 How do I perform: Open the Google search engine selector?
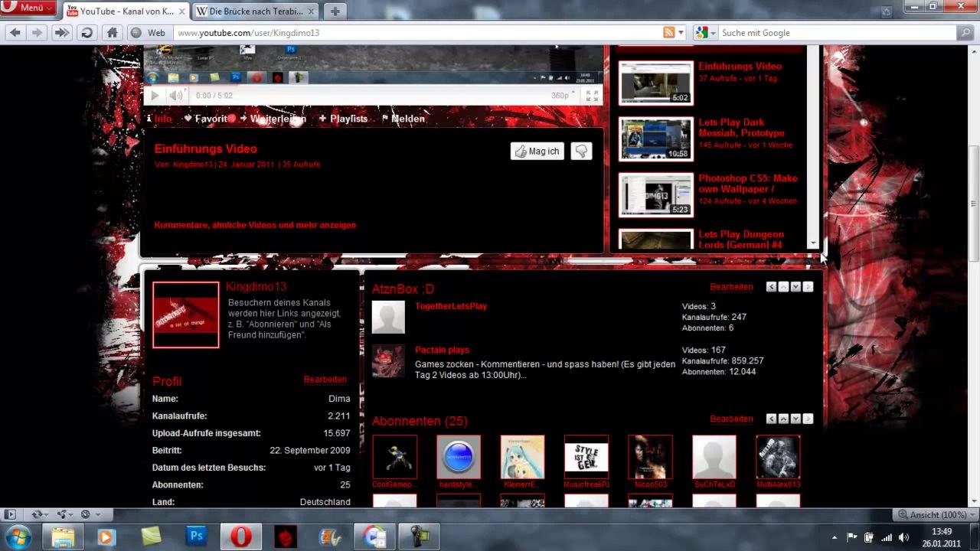pos(705,33)
